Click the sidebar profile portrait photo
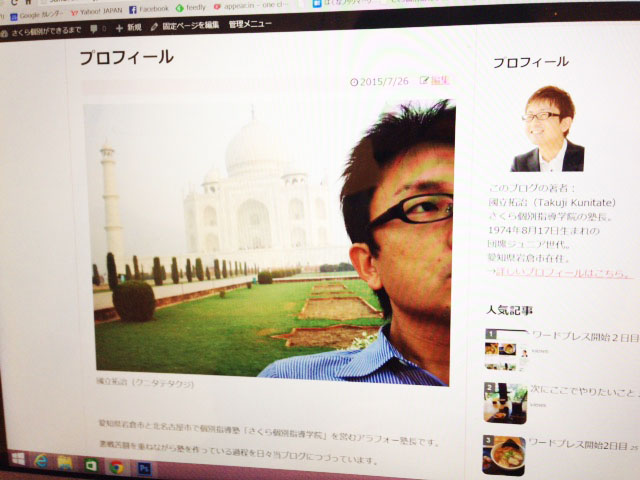The height and width of the screenshot is (480, 640). [x=547, y=129]
